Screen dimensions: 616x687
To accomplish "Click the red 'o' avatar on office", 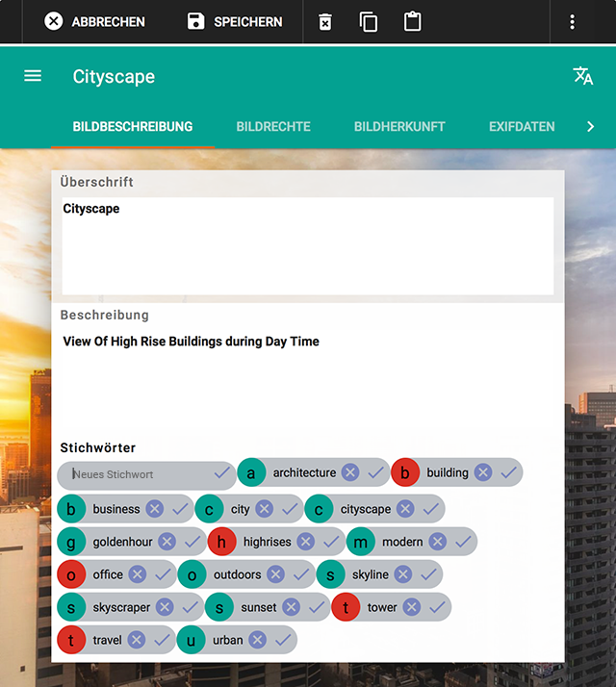I will coord(71,574).
